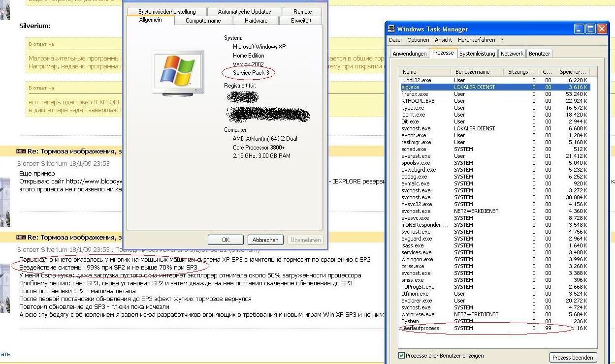Go to the Erweitert tab
This screenshot has height=364, width=615.
point(301,21)
